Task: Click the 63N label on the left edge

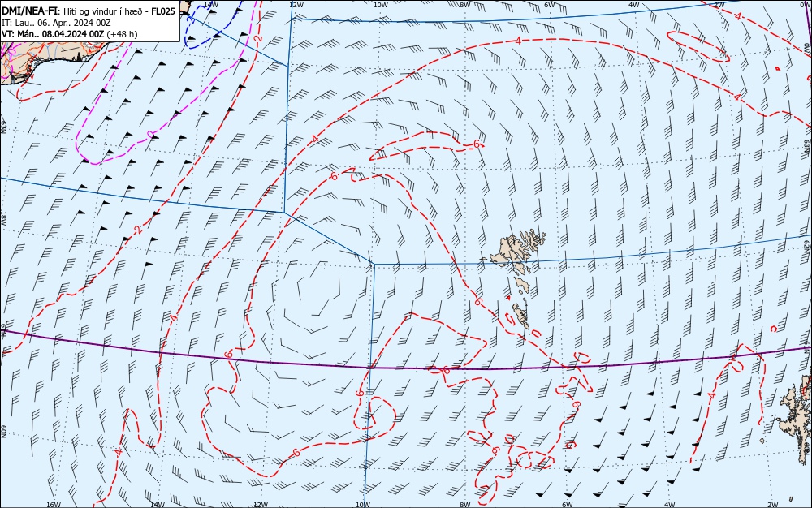Action: pyautogui.click(x=3, y=127)
